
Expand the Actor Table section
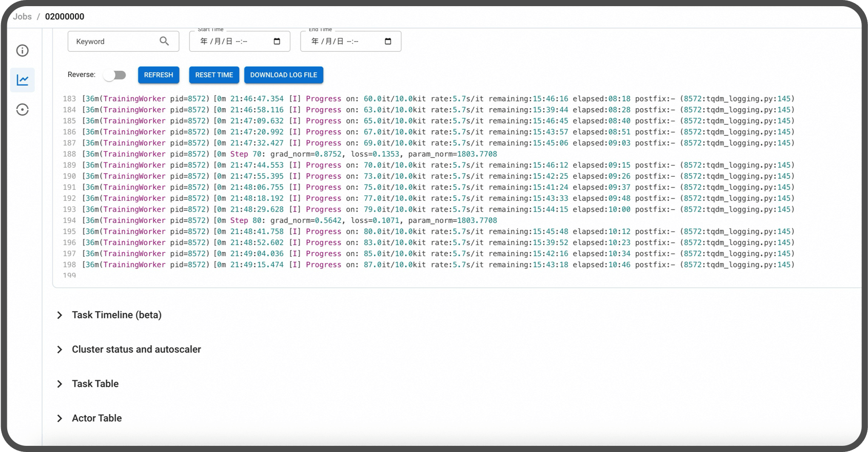96,418
